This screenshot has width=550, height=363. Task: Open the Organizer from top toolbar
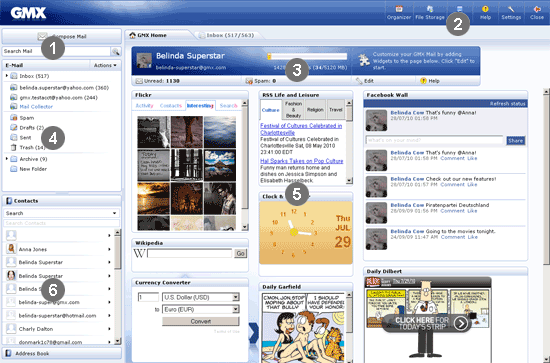tap(399, 13)
